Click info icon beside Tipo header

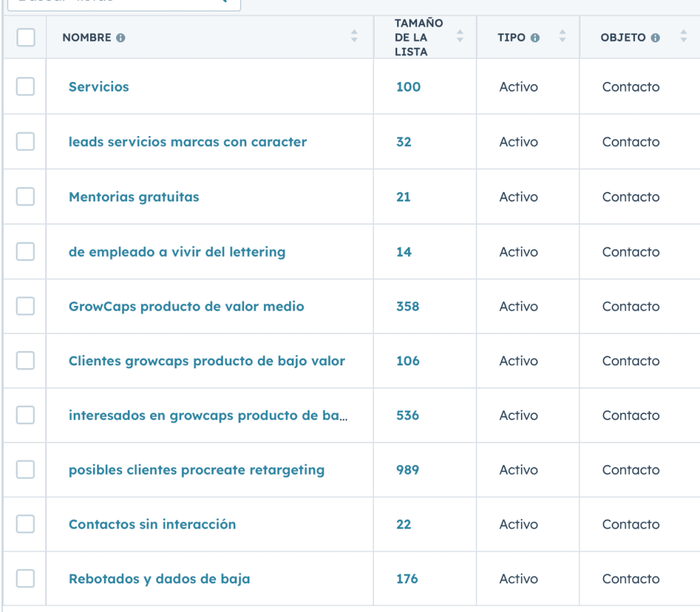(535, 38)
